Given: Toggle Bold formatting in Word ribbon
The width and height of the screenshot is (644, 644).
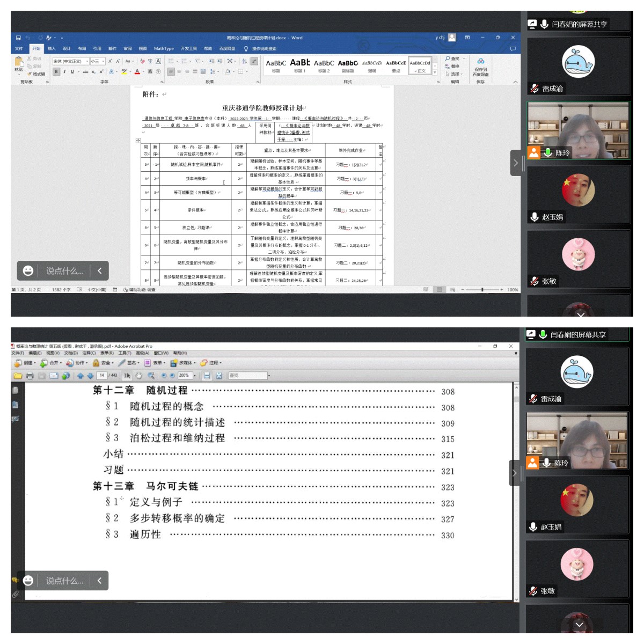Looking at the screenshot, I should click(56, 71).
